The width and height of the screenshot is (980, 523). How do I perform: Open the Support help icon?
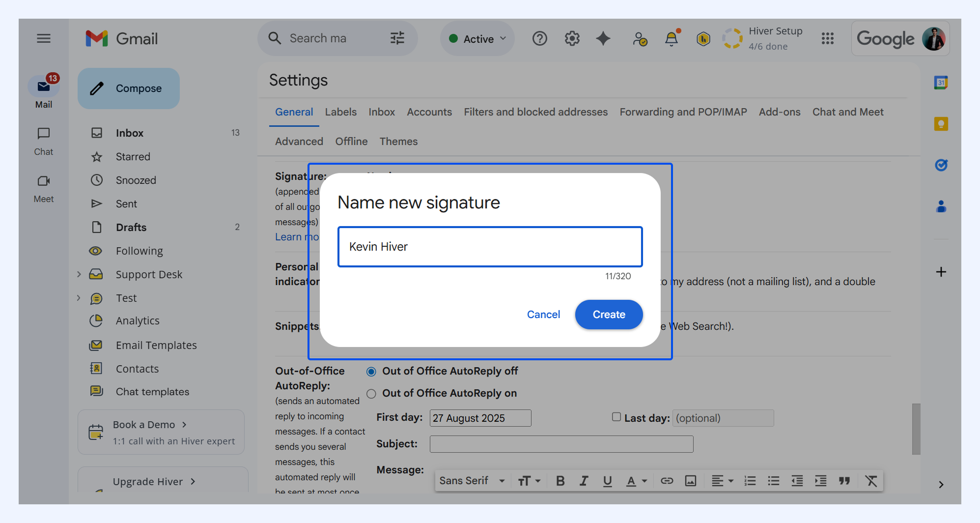click(540, 38)
